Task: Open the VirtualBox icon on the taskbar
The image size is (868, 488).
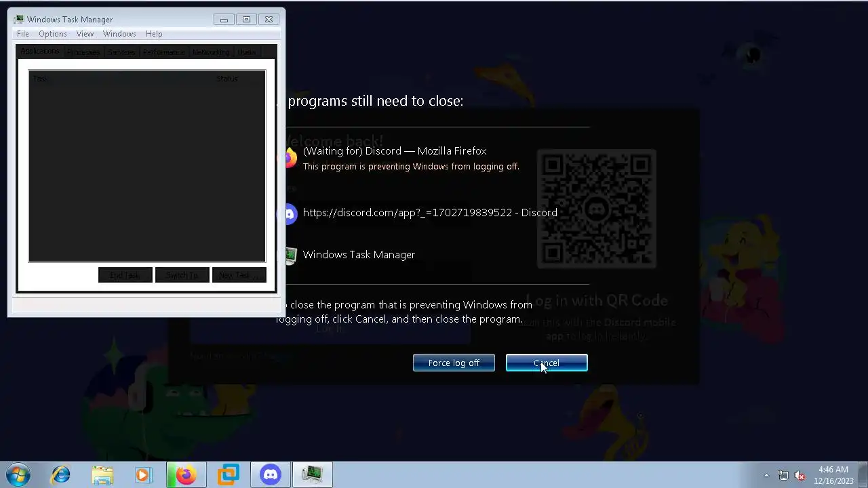Action: [229, 475]
